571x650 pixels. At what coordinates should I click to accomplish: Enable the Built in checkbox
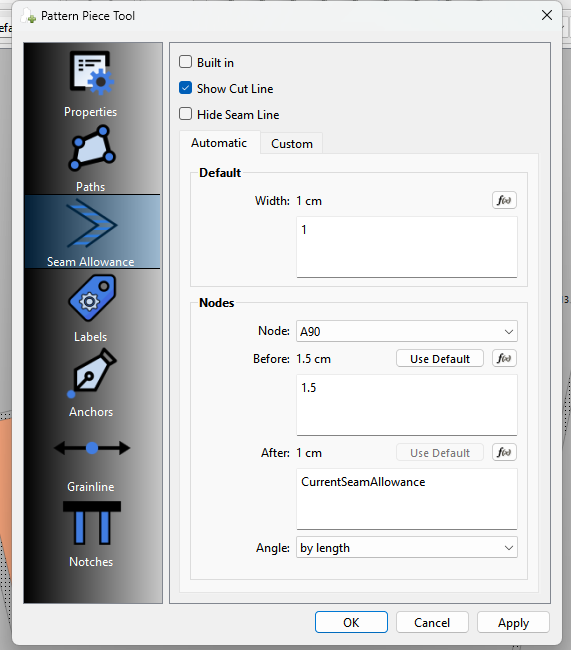[185, 62]
